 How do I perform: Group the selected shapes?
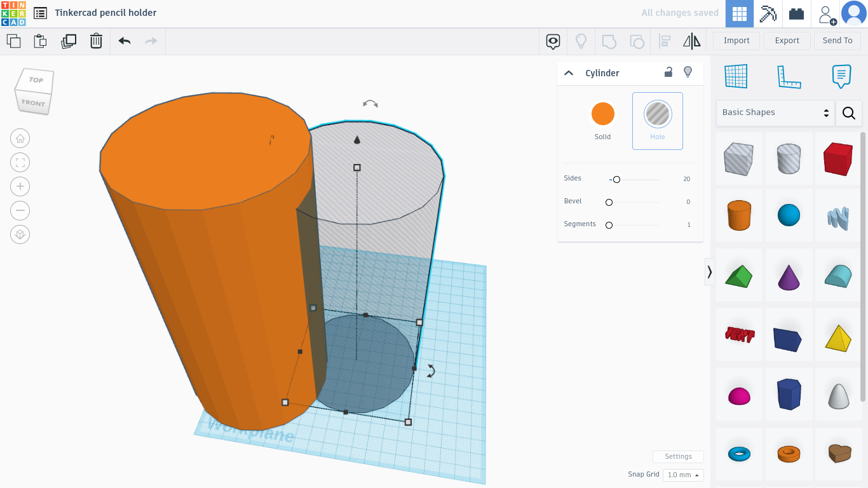(609, 42)
